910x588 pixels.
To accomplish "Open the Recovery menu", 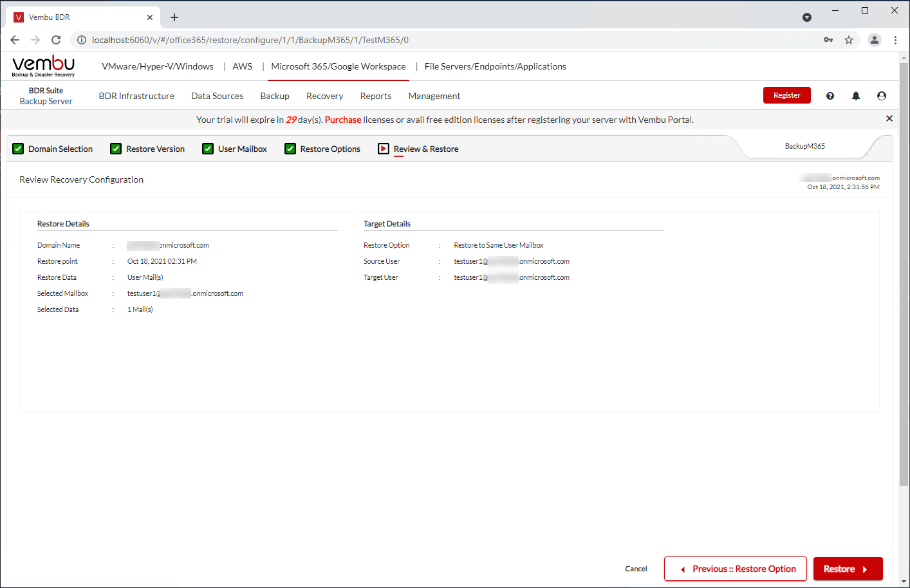I will pos(325,96).
